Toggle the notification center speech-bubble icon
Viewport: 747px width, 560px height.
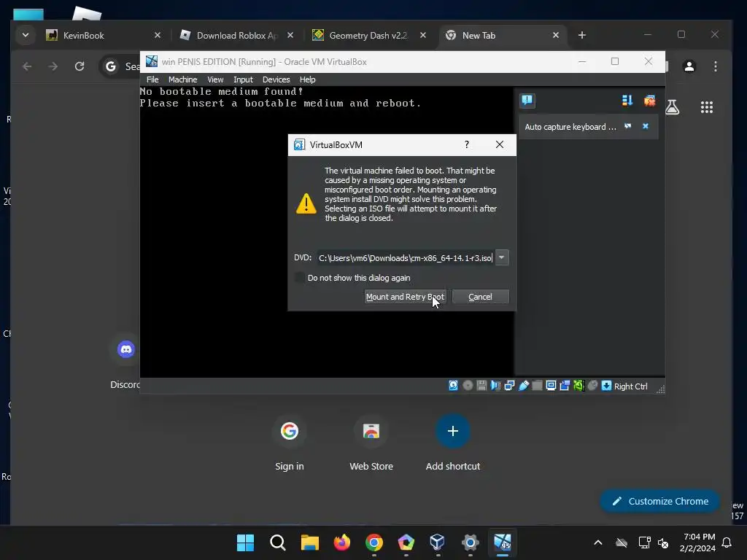click(527, 100)
